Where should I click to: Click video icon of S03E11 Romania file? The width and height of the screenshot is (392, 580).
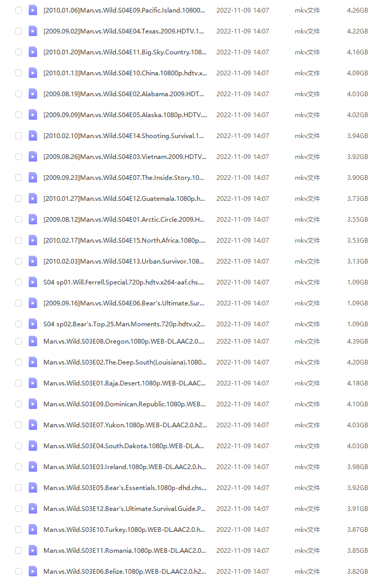(x=33, y=550)
